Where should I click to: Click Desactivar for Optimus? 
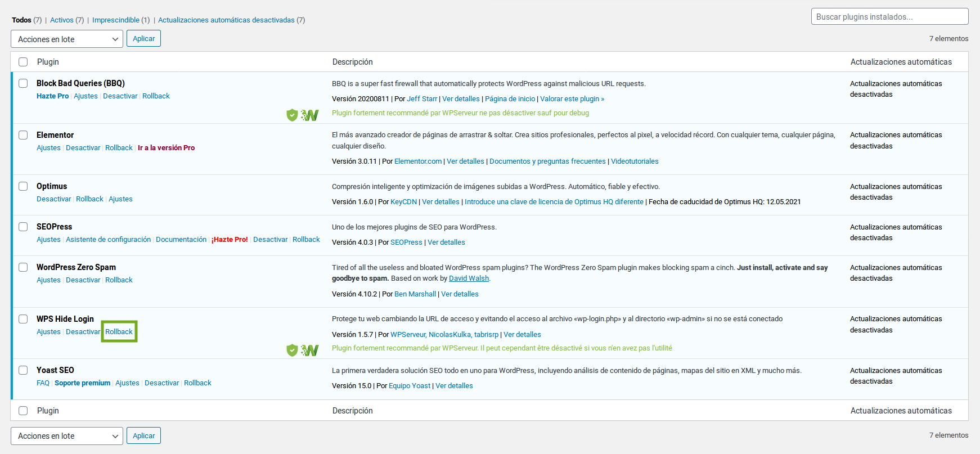54,199
